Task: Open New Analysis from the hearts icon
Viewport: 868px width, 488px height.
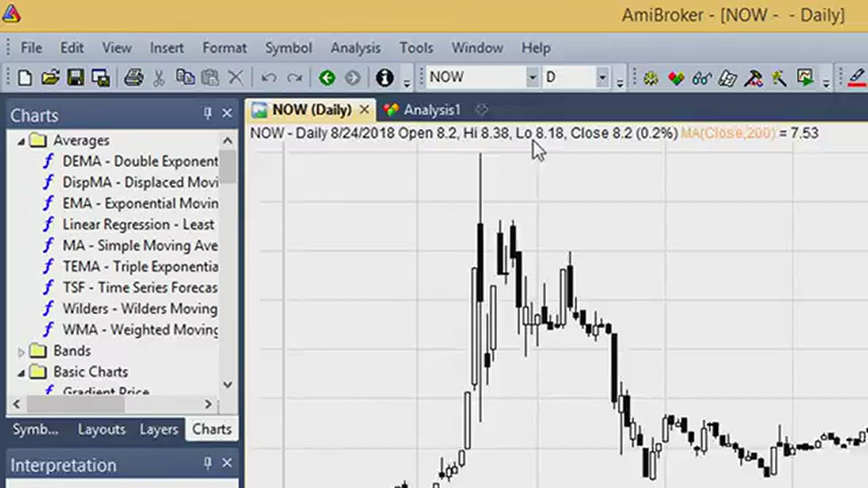Action: click(x=676, y=78)
